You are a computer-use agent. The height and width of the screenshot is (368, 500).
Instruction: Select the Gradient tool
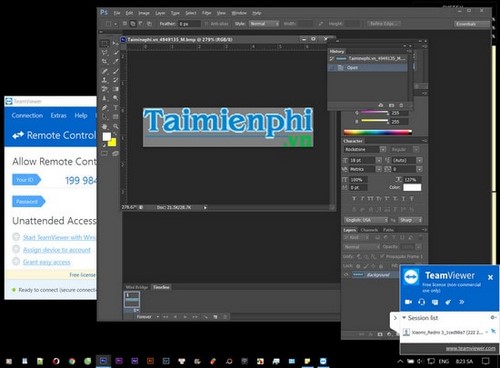pos(115,89)
